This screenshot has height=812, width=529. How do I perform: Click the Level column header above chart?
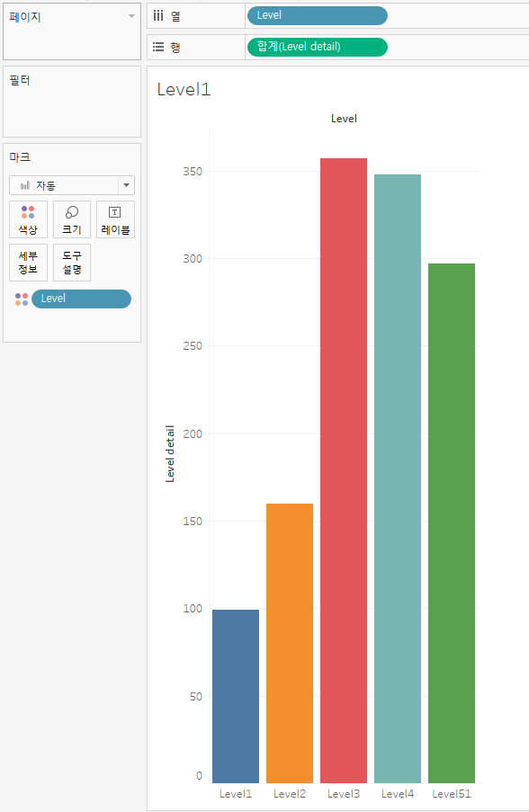tap(344, 119)
